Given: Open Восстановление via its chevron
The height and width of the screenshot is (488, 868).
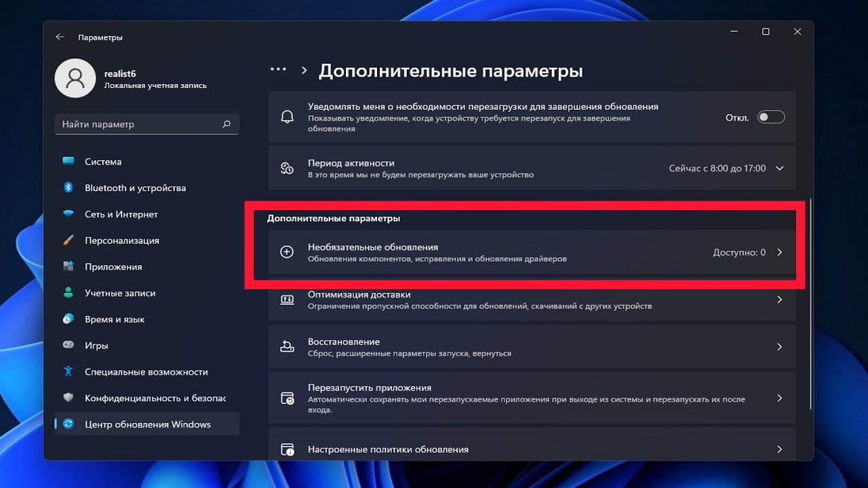Looking at the screenshot, I should (x=779, y=346).
